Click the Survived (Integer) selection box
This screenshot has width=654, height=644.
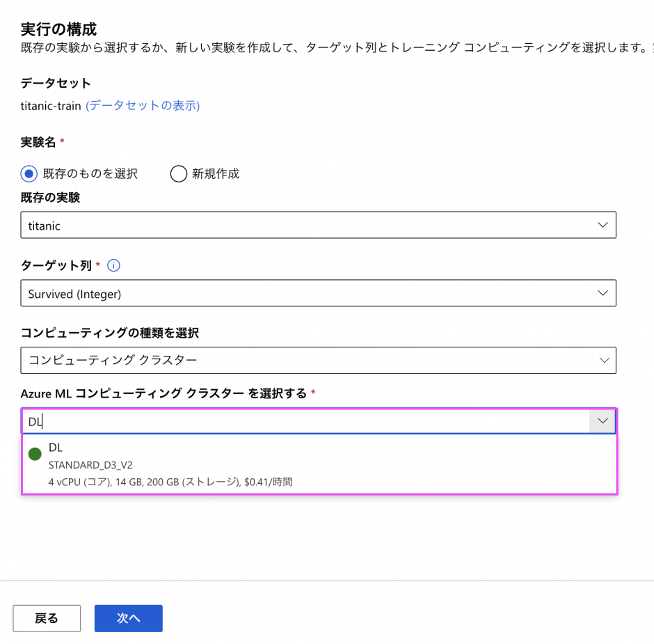point(306,293)
